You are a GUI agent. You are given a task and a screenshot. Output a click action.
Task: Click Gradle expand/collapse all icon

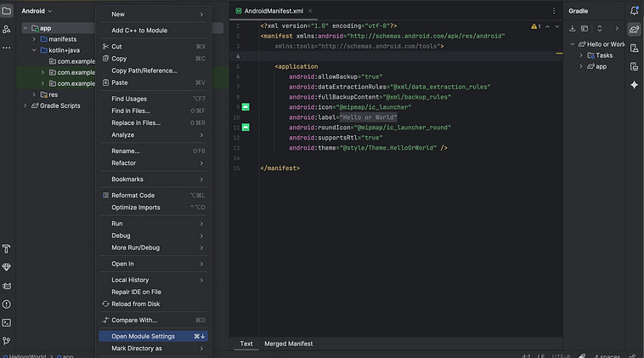coord(600,28)
